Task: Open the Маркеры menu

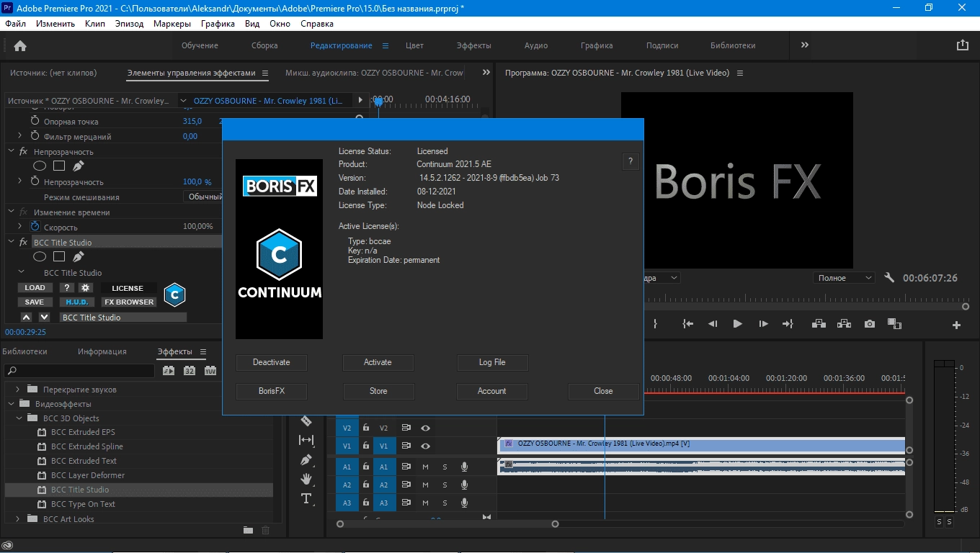Action: [x=172, y=24]
